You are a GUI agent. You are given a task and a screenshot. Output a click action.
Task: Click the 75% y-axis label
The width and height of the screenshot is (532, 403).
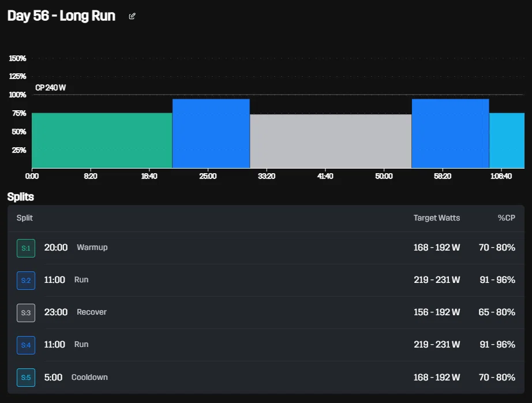[19, 113]
